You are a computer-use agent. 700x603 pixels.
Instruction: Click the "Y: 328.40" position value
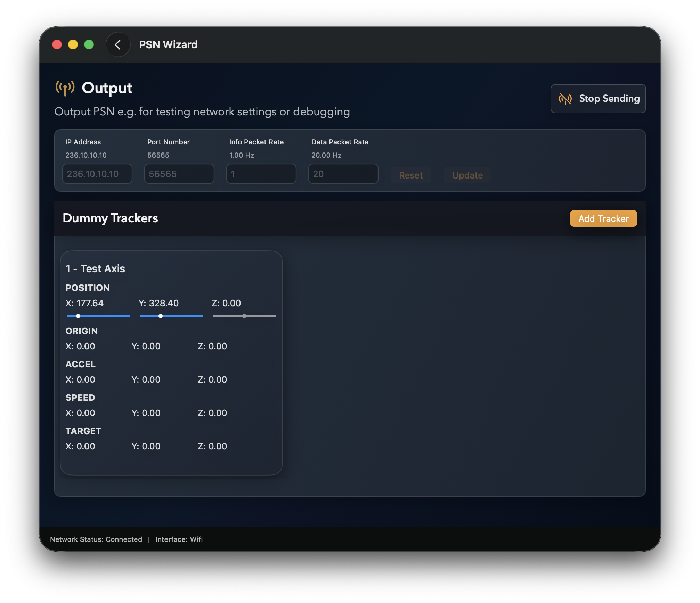tap(158, 303)
